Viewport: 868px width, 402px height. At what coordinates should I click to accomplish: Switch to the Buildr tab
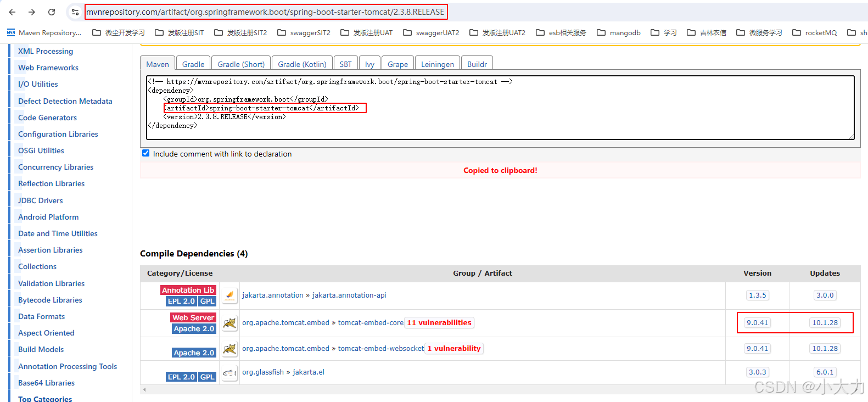click(x=477, y=64)
